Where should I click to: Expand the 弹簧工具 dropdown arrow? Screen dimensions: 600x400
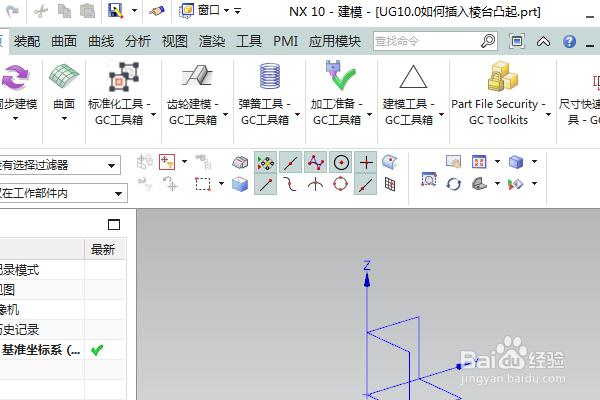297,114
